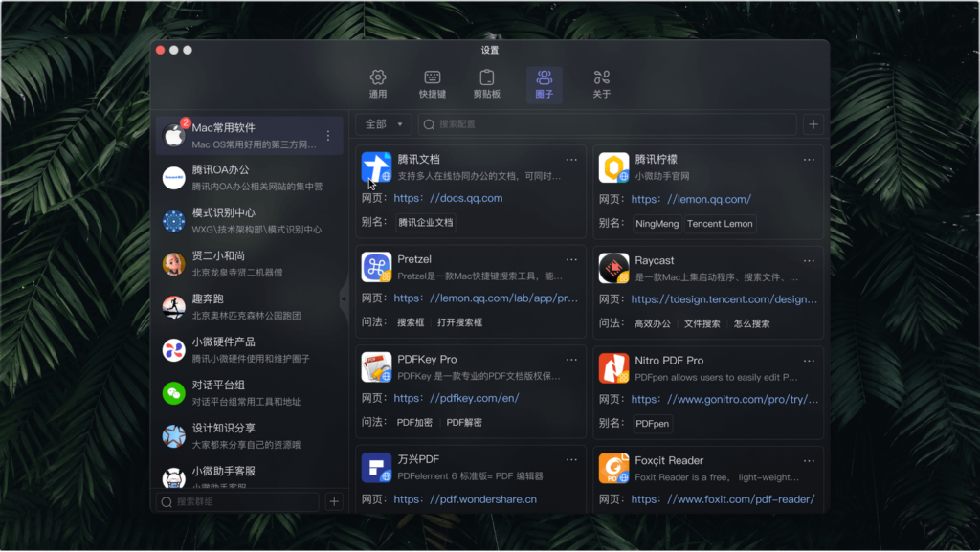Click the 怎么搜索 query tag
Viewport: 980px width, 552px height.
point(752,323)
